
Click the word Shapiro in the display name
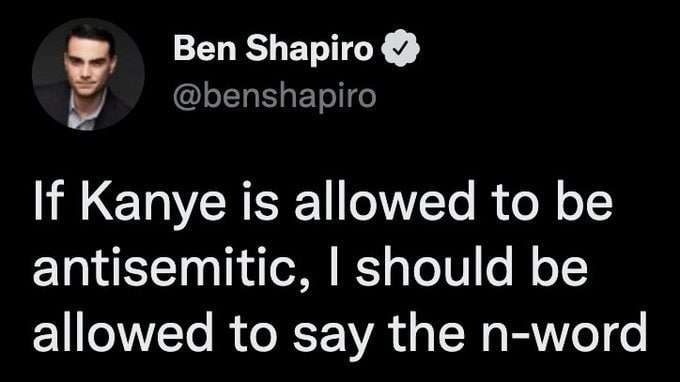309,50
